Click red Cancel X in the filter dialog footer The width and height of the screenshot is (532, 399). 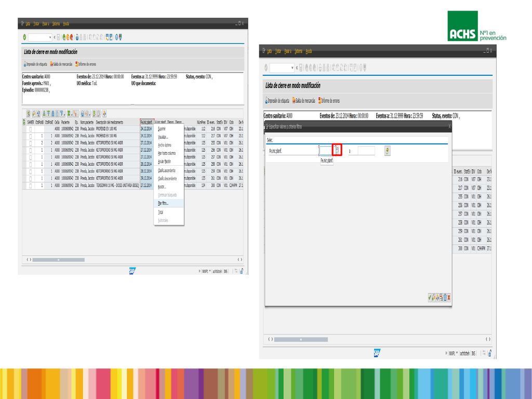[449, 298]
